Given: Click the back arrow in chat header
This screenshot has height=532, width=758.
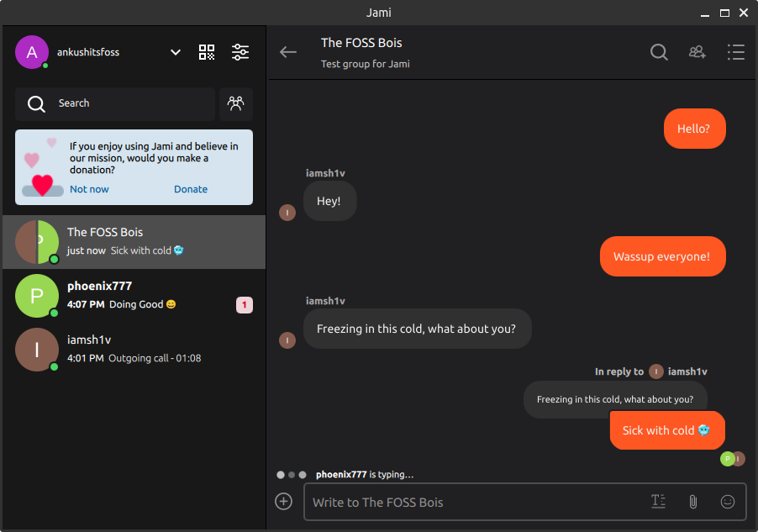Looking at the screenshot, I should click(x=288, y=52).
